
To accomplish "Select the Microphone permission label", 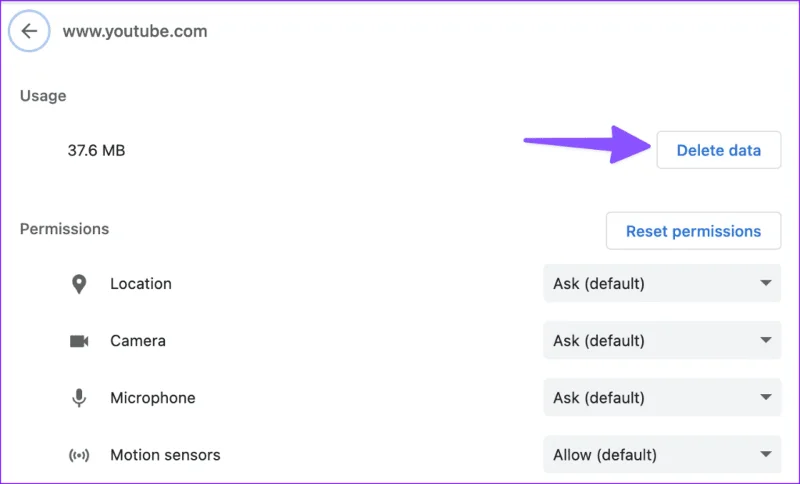I will [153, 398].
